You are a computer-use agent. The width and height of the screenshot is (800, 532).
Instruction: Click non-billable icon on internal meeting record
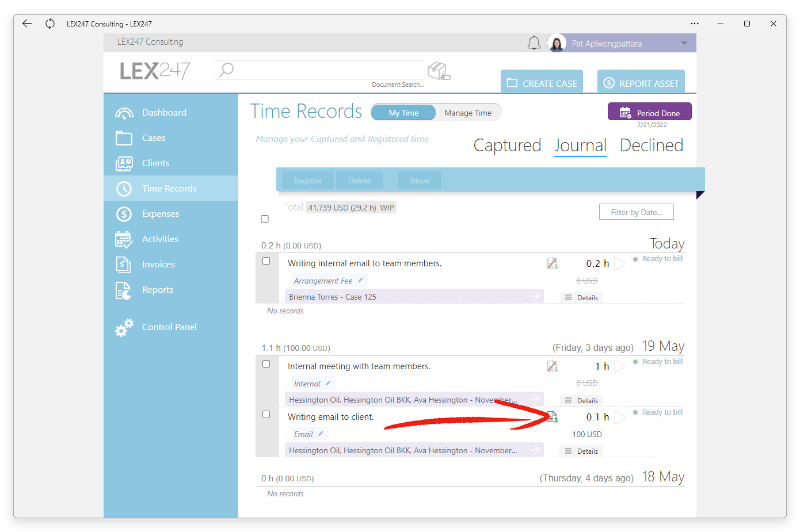coord(553,366)
